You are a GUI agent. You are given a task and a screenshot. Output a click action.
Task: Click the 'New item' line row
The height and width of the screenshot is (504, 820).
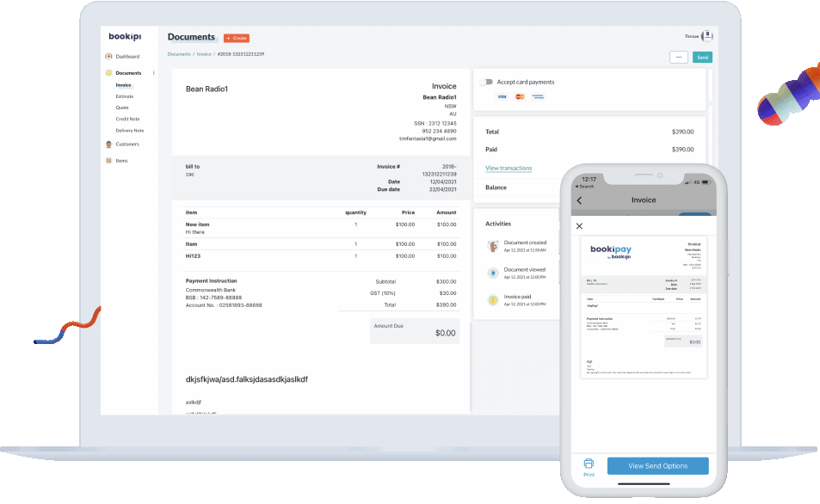pos(321,228)
